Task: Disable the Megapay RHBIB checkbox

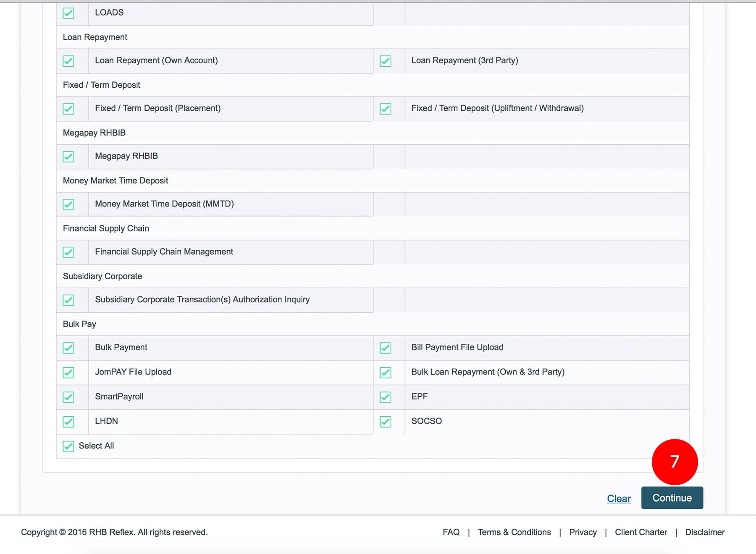Action: [x=68, y=157]
